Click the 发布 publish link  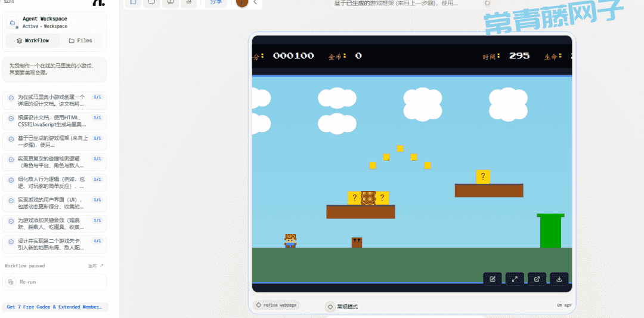tap(95, 266)
